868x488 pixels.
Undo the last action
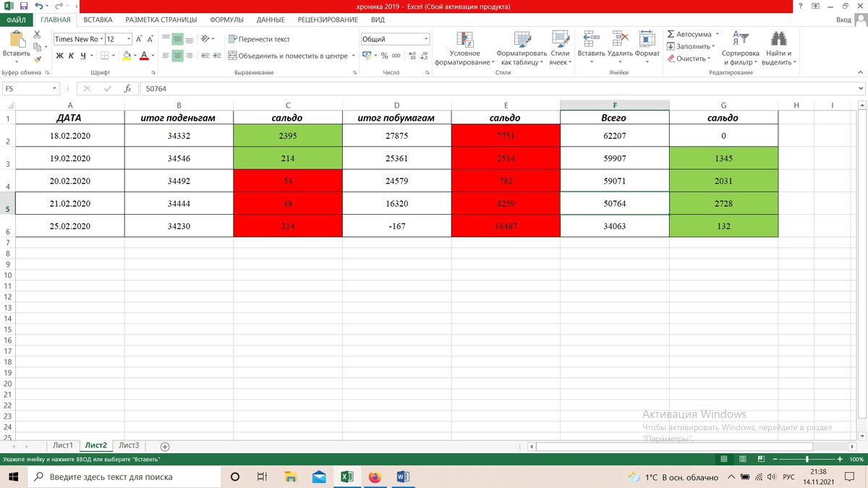pos(38,6)
